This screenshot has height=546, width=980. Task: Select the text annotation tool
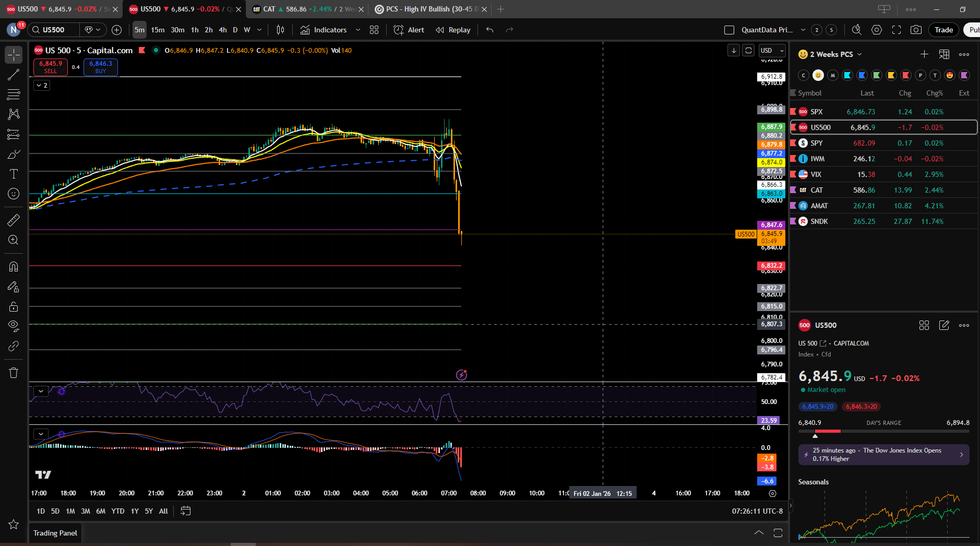tap(14, 174)
